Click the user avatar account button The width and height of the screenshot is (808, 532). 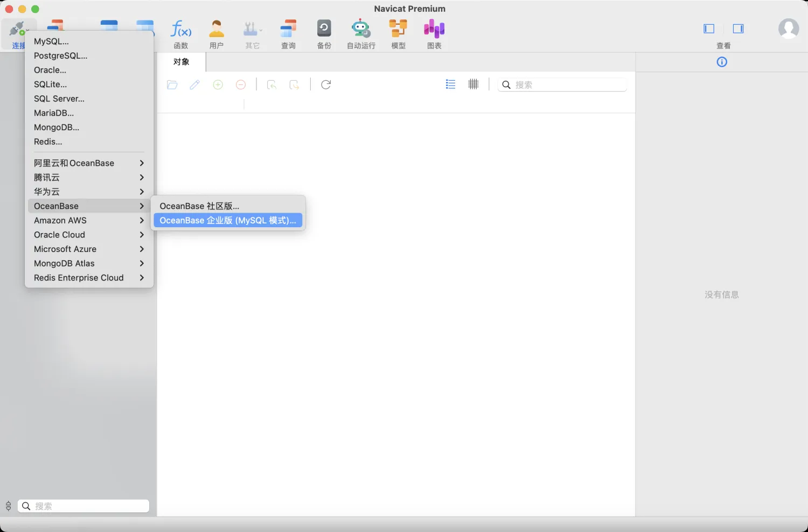[789, 29]
